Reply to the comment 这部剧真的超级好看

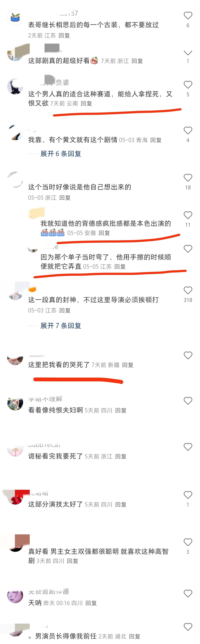pyautogui.click(x=137, y=61)
